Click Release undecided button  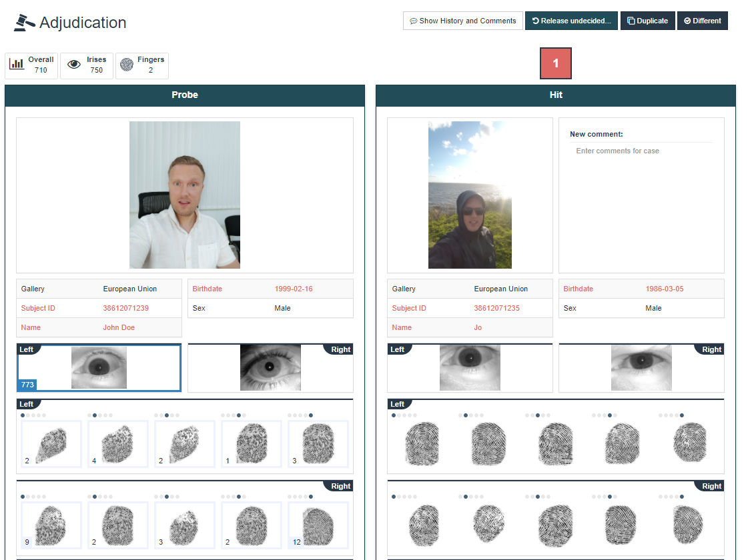pos(571,21)
